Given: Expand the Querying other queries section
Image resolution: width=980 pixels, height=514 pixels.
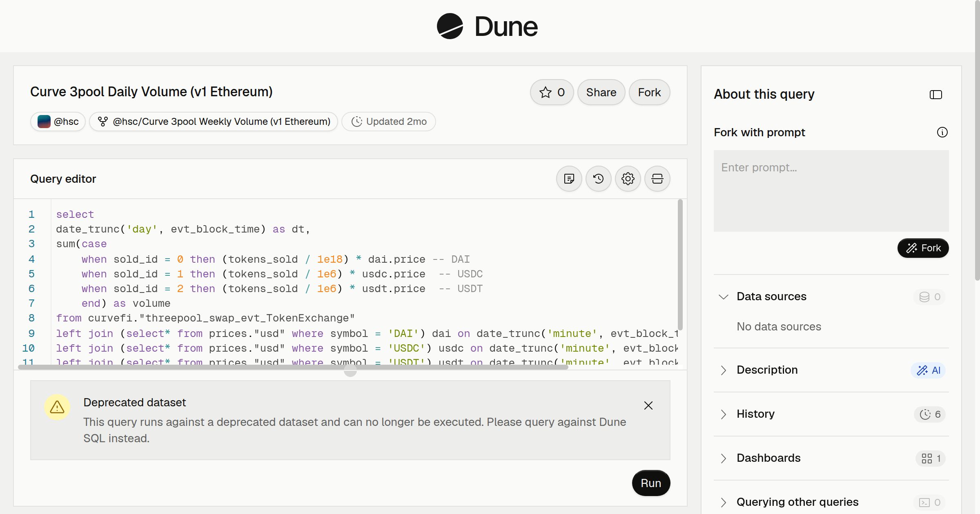Looking at the screenshot, I should click(x=723, y=502).
